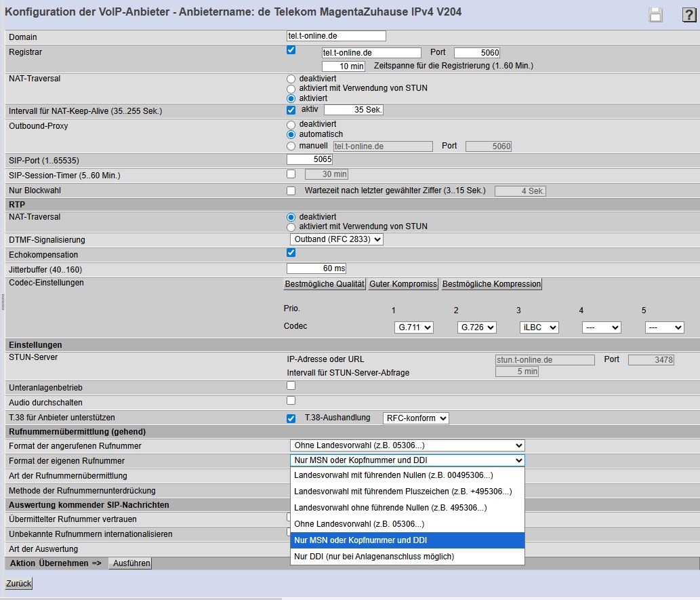Enable the SIP-Session-Timer checkbox
Viewport: 700px width, 600px height.
click(x=291, y=174)
